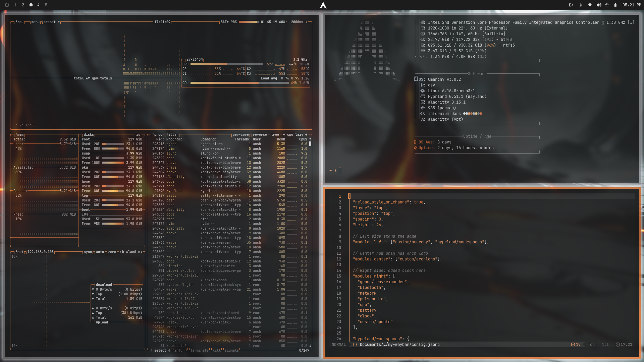Screen dimensions: 644x362
Task: Click the Wi-Fi network icon
Action: (x=590, y=5)
